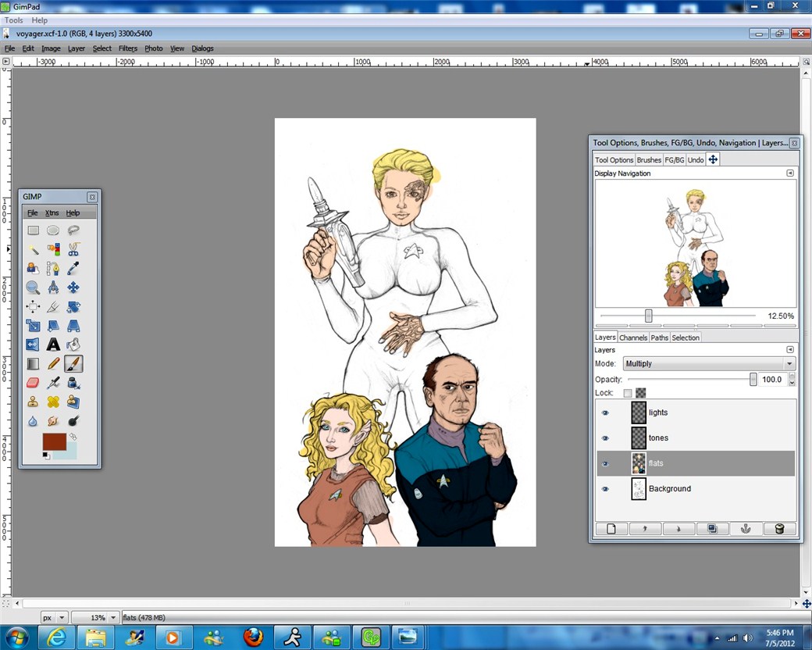Toggle visibility of the lights layer

coord(605,412)
